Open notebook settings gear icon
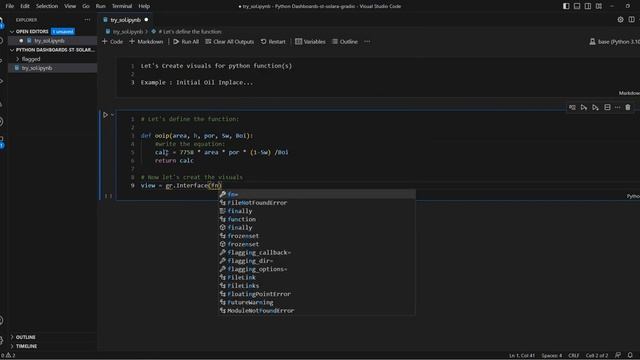The width and height of the screenshot is (640, 360). pos(620,20)
